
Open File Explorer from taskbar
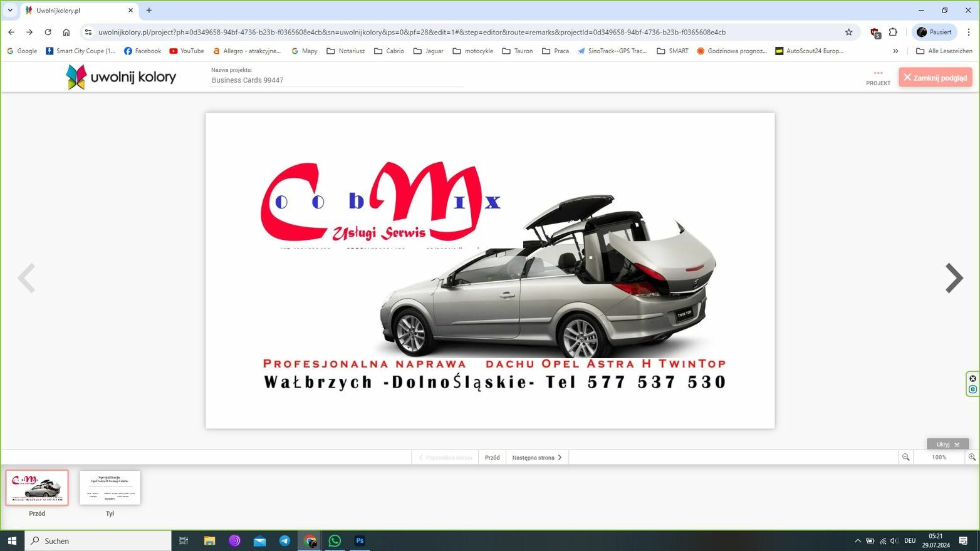[209, 540]
